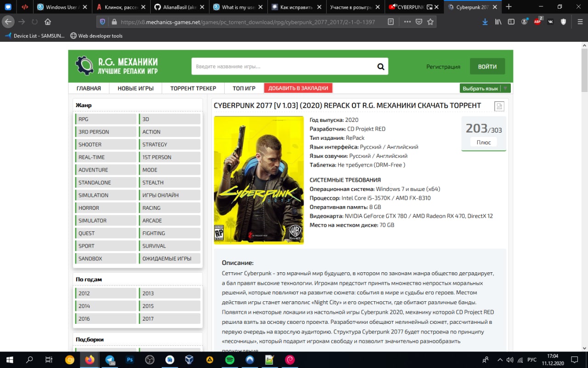This screenshot has height=368, width=588.
Task: Click the tracking protection shield in address bar
Action: tap(102, 22)
